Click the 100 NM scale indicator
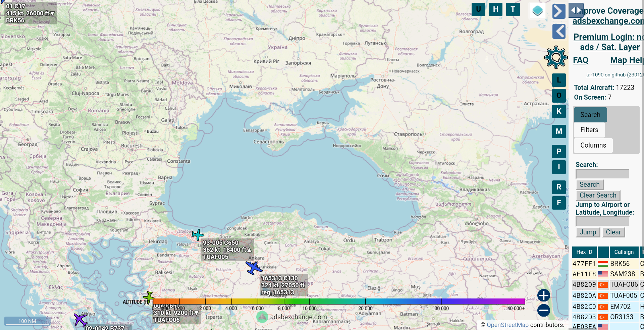644x330 pixels. (x=27, y=321)
